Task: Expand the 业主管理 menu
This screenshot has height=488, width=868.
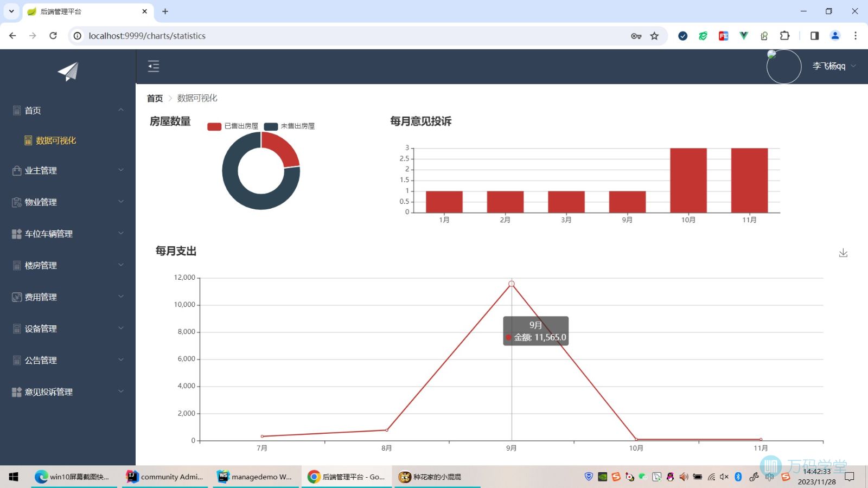Action: tap(68, 170)
